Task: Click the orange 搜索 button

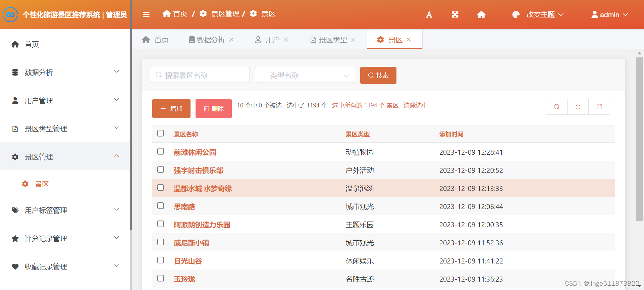Action: [378, 75]
